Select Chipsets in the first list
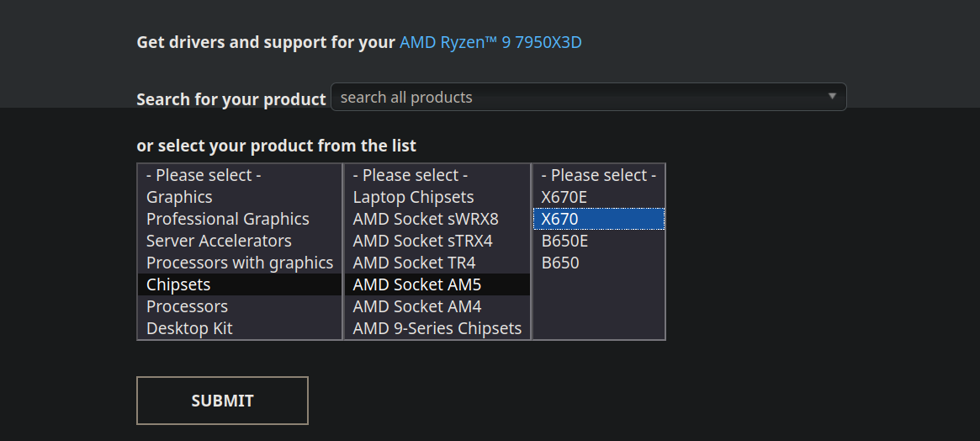The height and width of the screenshot is (441, 980). pos(178,284)
